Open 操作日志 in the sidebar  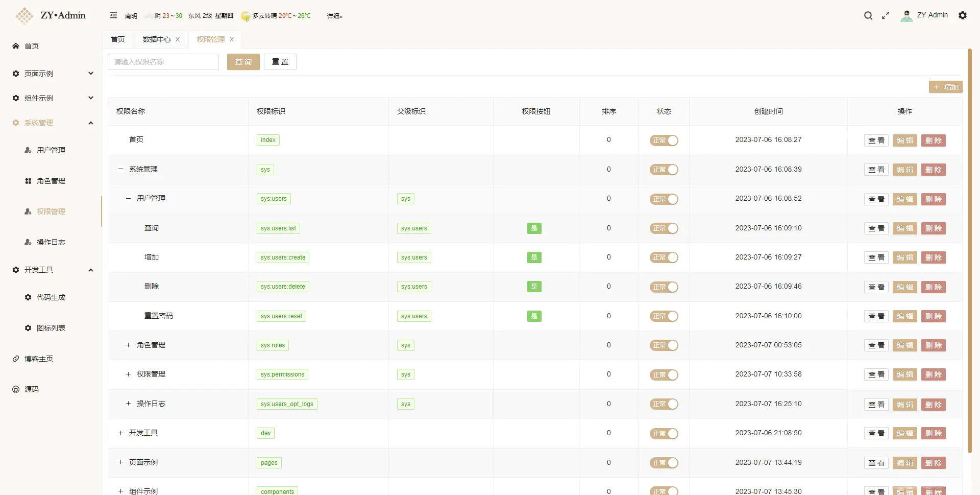pos(51,242)
